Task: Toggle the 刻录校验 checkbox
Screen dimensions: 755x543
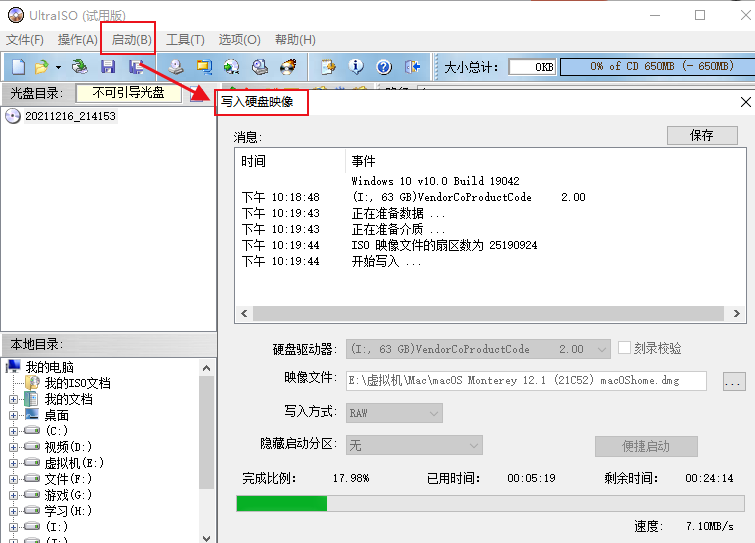Action: point(624,348)
